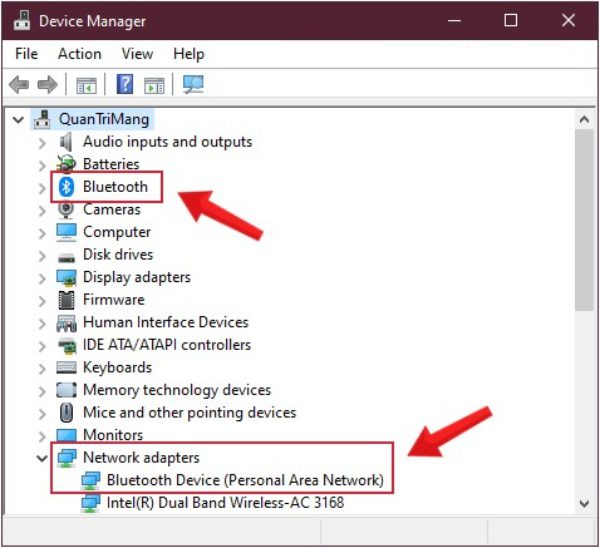The width and height of the screenshot is (600, 548).
Task: Click the Mice and other pointing devices icon
Action: click(67, 413)
